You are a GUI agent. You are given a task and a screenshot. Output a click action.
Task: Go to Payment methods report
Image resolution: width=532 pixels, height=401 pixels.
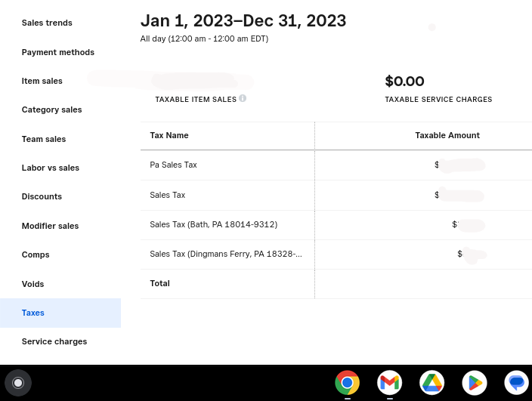(58, 52)
